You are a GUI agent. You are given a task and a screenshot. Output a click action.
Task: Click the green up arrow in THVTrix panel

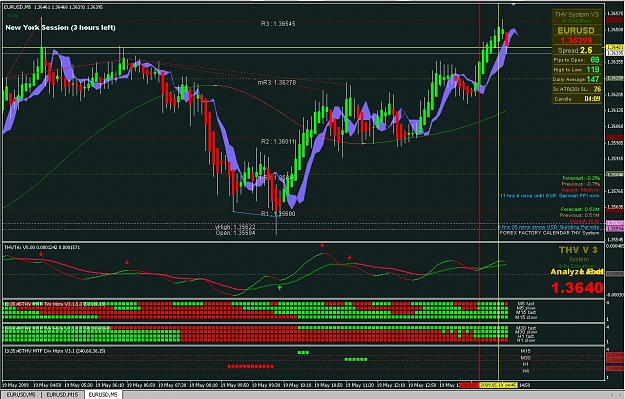coord(280,287)
